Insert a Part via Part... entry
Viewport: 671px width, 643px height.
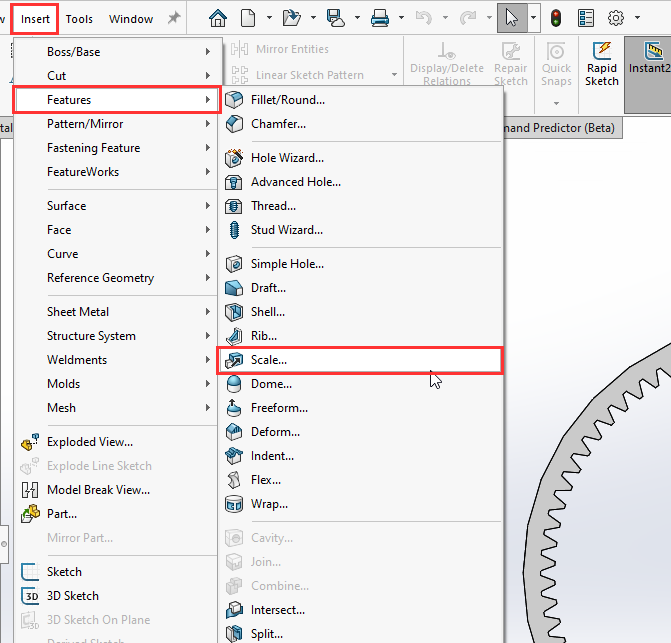coord(117,514)
